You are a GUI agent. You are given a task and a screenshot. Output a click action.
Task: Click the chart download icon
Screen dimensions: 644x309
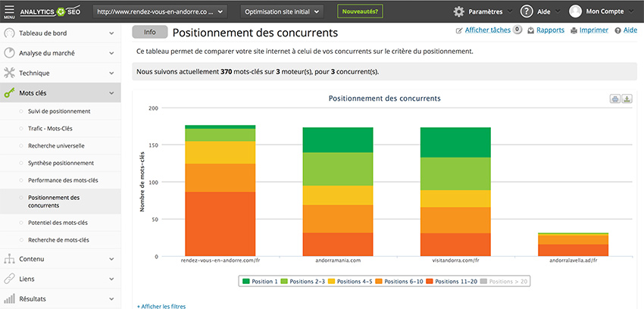pos(627,99)
